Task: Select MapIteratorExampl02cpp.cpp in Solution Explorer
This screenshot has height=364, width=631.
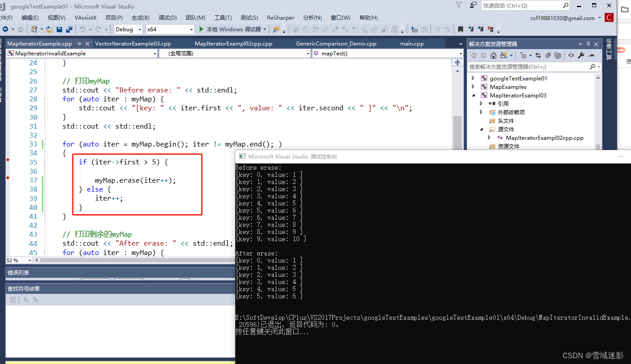Action: [544, 138]
